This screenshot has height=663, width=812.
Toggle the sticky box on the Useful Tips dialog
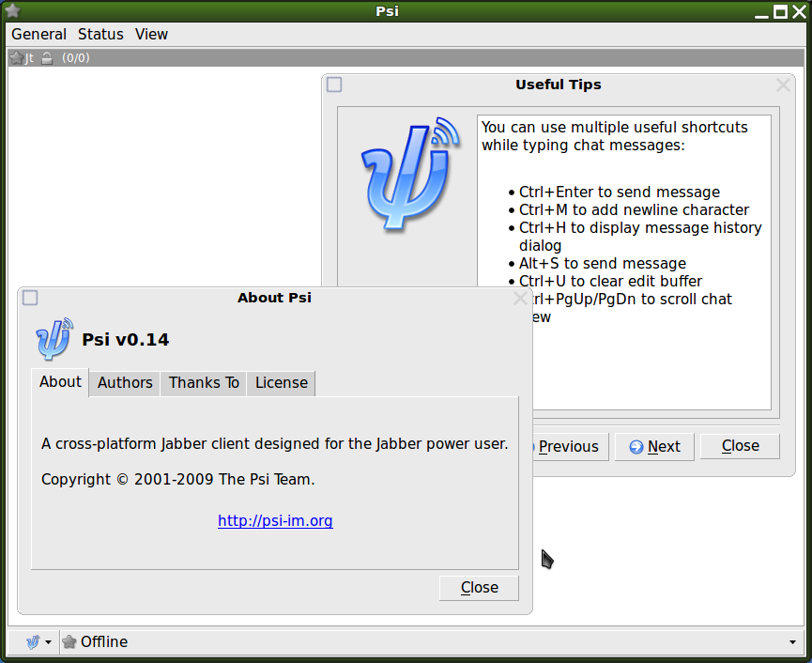click(x=334, y=85)
